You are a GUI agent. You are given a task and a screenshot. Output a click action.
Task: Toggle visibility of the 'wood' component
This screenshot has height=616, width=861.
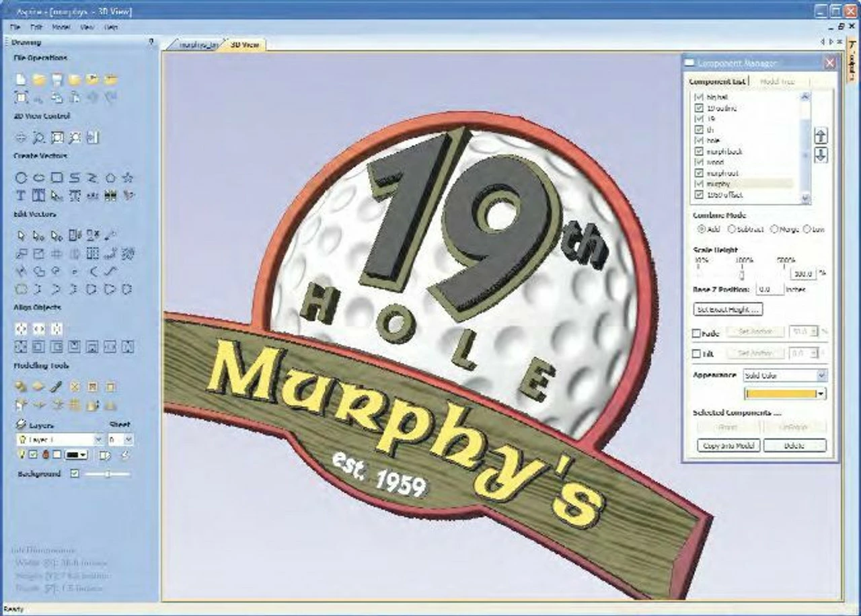698,162
